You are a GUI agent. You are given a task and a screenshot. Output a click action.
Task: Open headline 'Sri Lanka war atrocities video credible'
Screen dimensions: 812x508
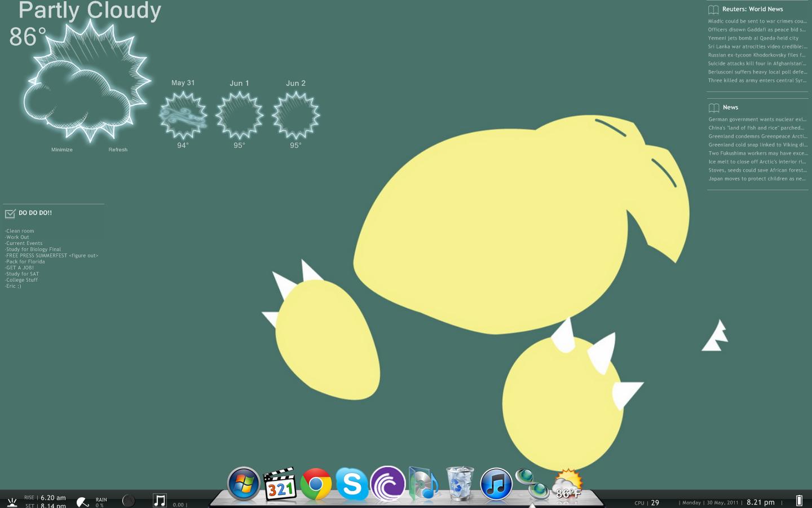[757, 47]
